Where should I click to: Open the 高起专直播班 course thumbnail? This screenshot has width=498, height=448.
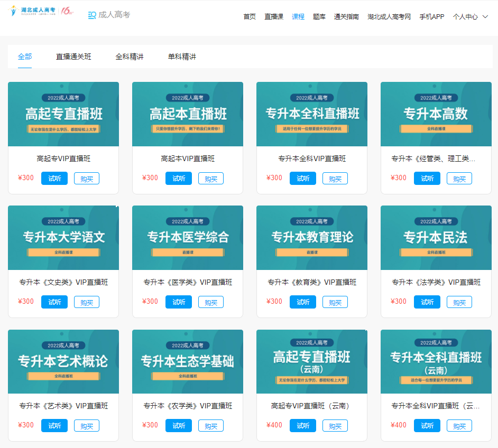tap(63, 114)
